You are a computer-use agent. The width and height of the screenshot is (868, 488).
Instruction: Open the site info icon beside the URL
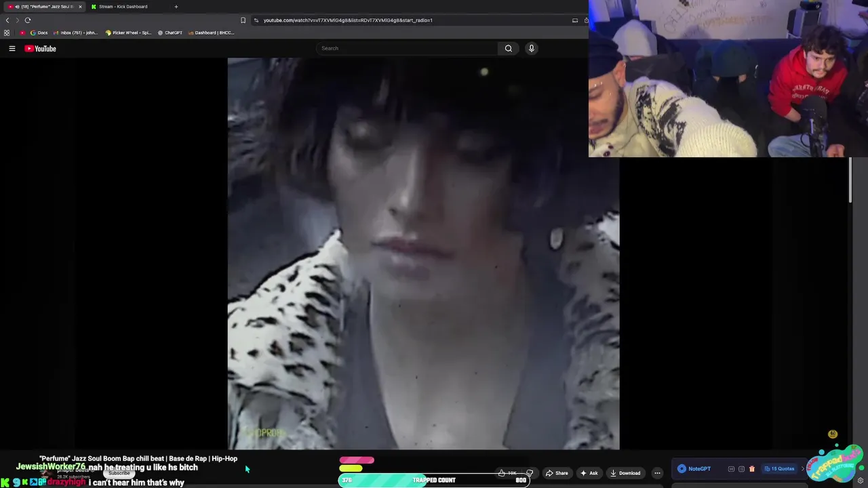click(x=256, y=20)
